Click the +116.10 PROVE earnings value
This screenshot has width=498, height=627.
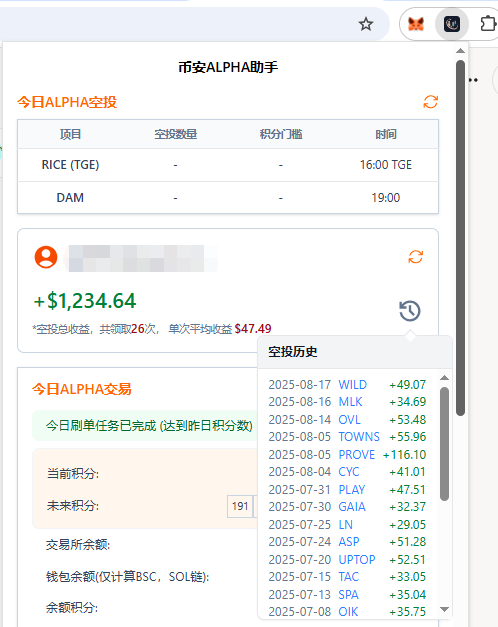pos(404,455)
